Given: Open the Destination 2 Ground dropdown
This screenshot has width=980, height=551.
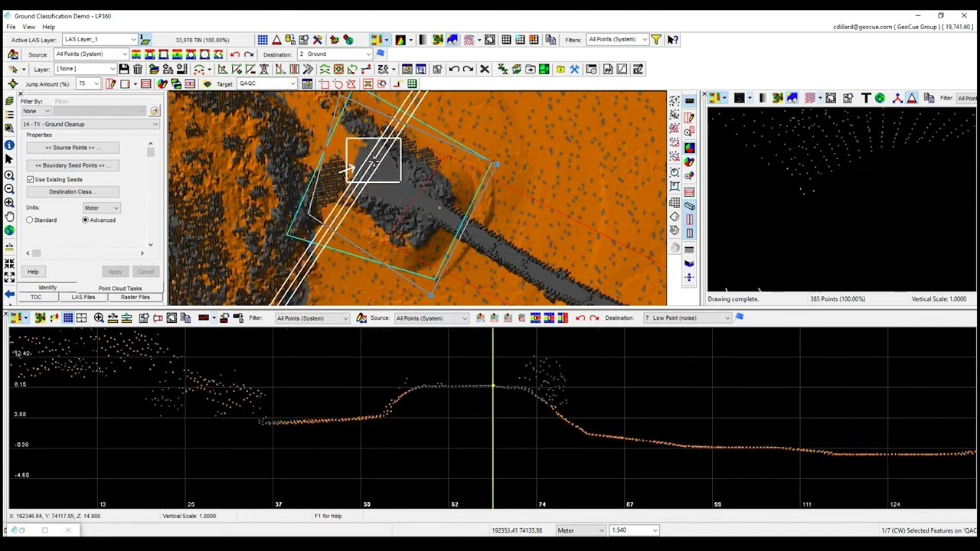Looking at the screenshot, I should (x=335, y=54).
